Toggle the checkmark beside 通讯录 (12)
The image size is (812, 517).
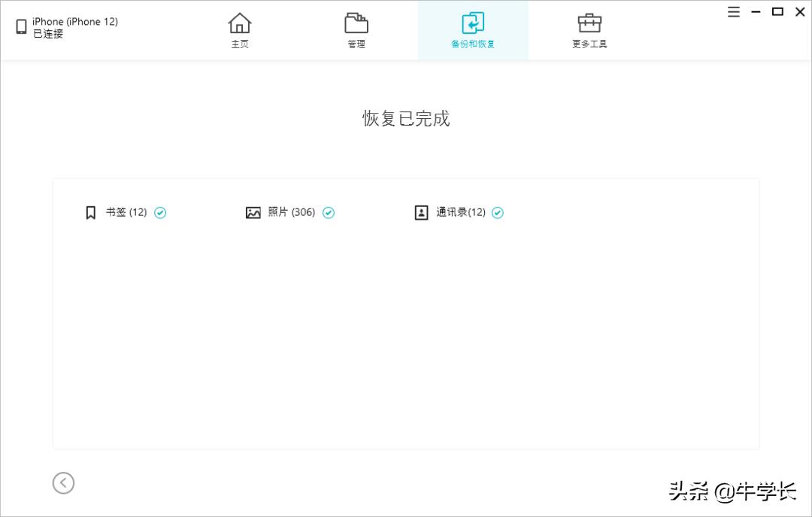click(x=498, y=213)
